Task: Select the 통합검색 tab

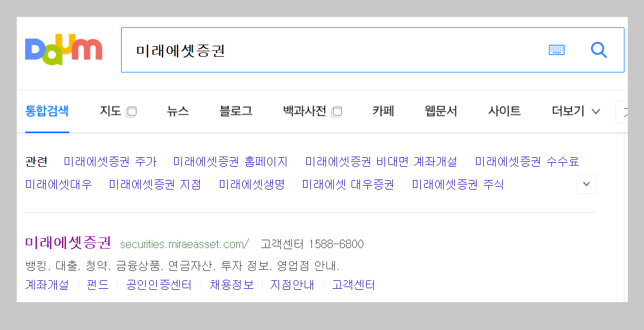Action: [x=47, y=111]
